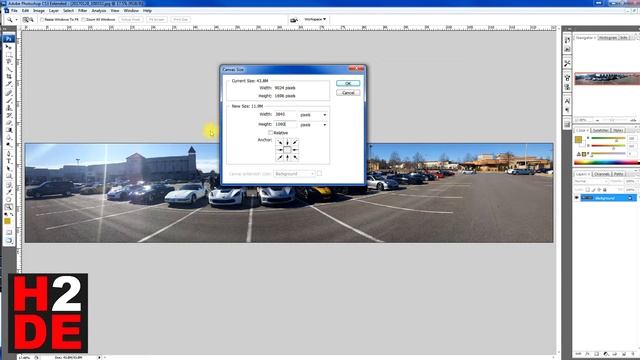The width and height of the screenshot is (640, 360).
Task: Select the Lasso tool
Action: pos(9,62)
